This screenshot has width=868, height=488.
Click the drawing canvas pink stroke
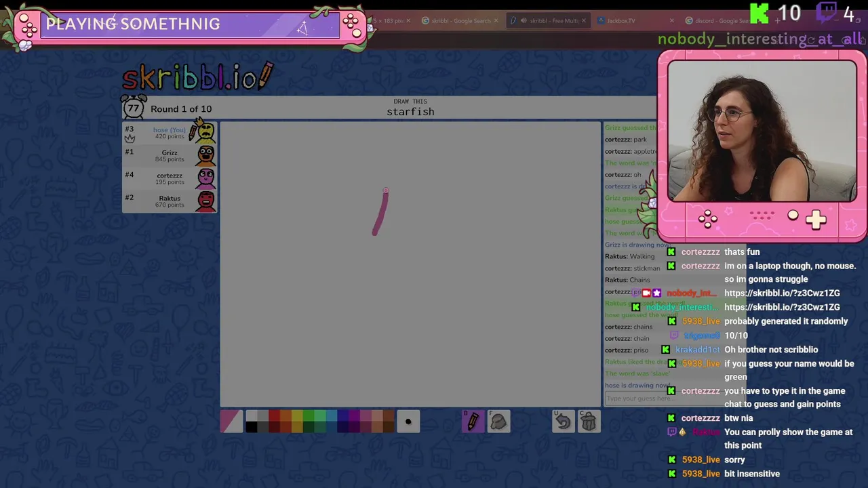[x=381, y=213]
